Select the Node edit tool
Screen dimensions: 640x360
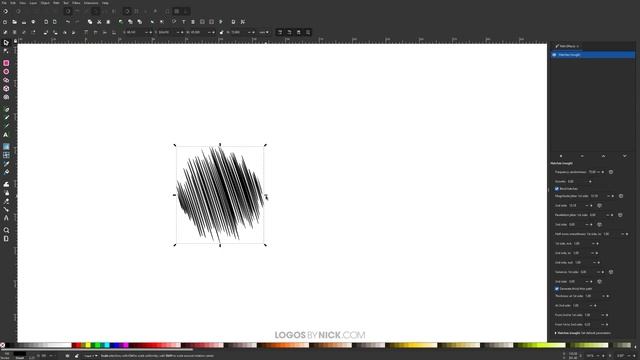point(6,51)
